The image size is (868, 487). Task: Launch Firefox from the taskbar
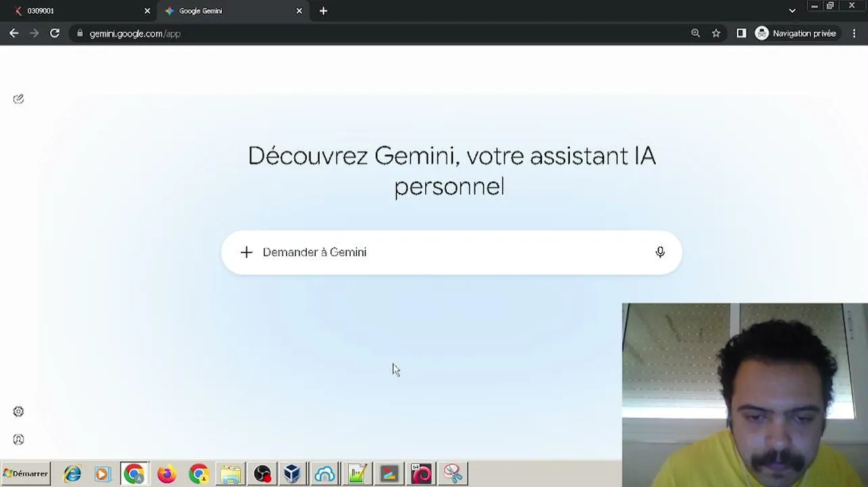pos(166,473)
